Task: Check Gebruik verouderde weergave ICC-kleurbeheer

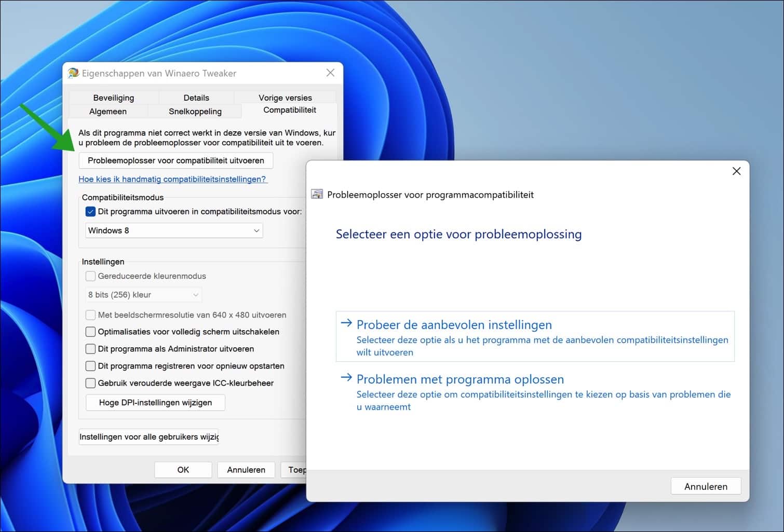Action: tap(90, 383)
